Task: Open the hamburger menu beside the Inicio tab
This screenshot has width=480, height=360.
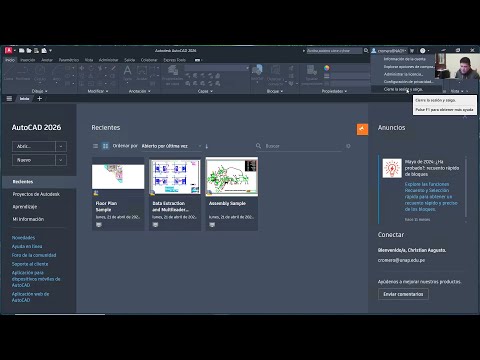Action: click(x=9, y=99)
